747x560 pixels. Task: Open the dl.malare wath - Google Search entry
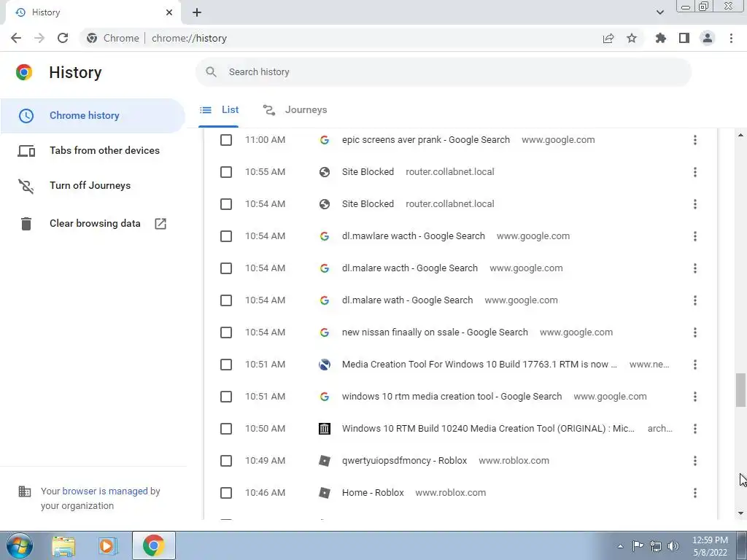pos(407,300)
